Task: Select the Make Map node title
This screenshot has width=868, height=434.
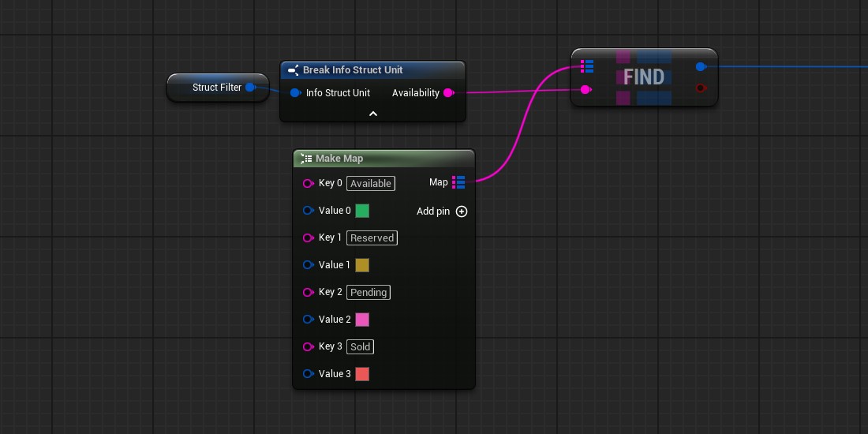Action: (x=339, y=159)
